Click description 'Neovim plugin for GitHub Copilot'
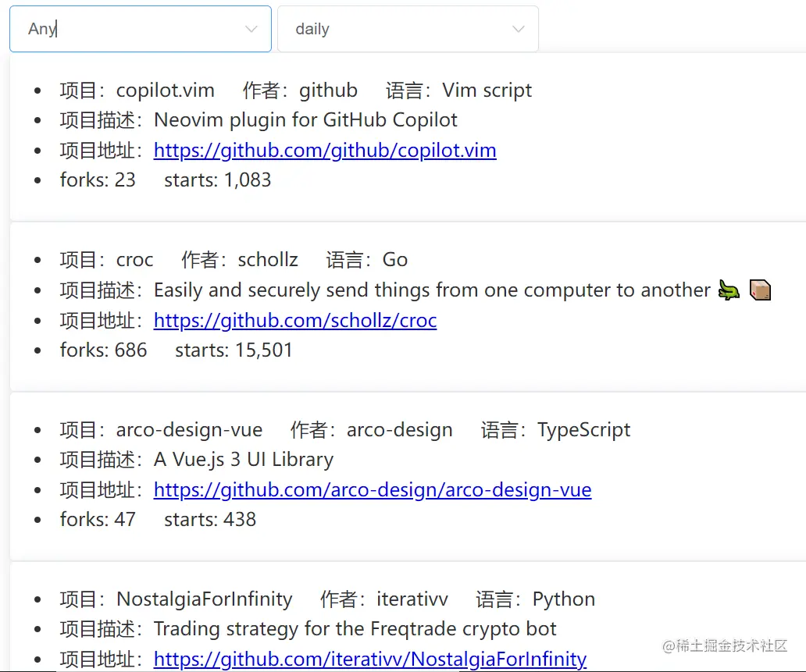This screenshot has height=672, width=806. click(305, 120)
